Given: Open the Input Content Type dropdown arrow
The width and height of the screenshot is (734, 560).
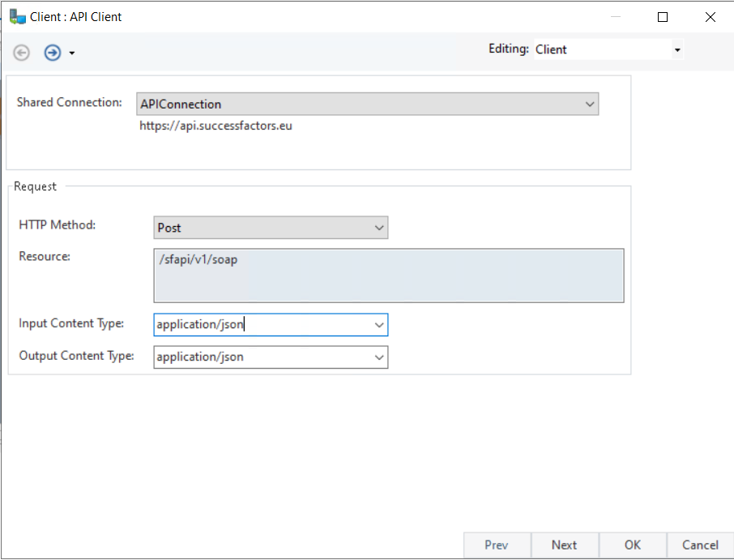Looking at the screenshot, I should coord(379,325).
